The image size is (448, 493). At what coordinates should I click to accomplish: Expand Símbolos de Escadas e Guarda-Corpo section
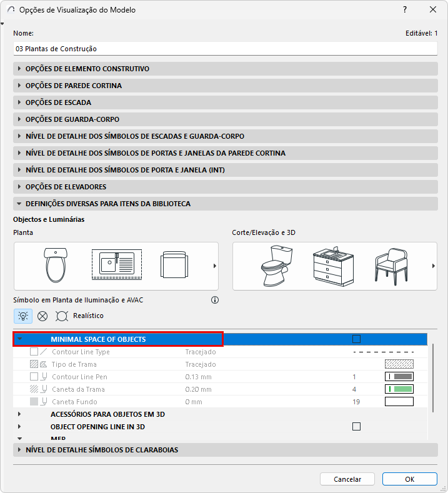click(226, 136)
